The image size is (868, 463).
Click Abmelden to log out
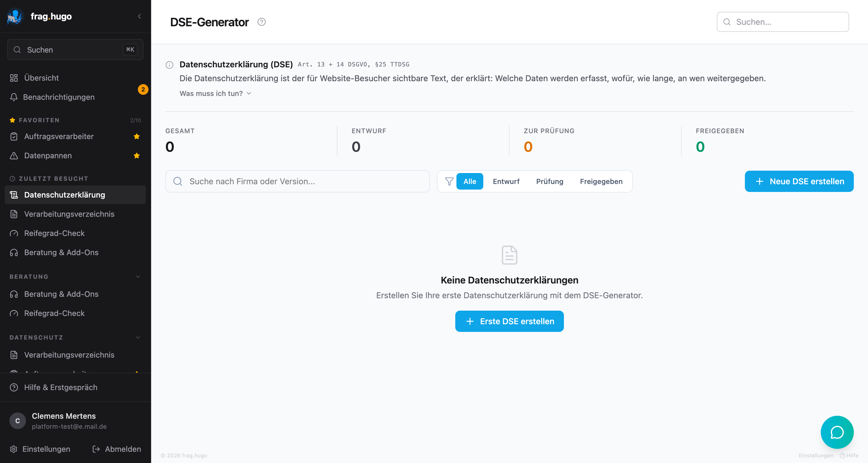(x=117, y=449)
